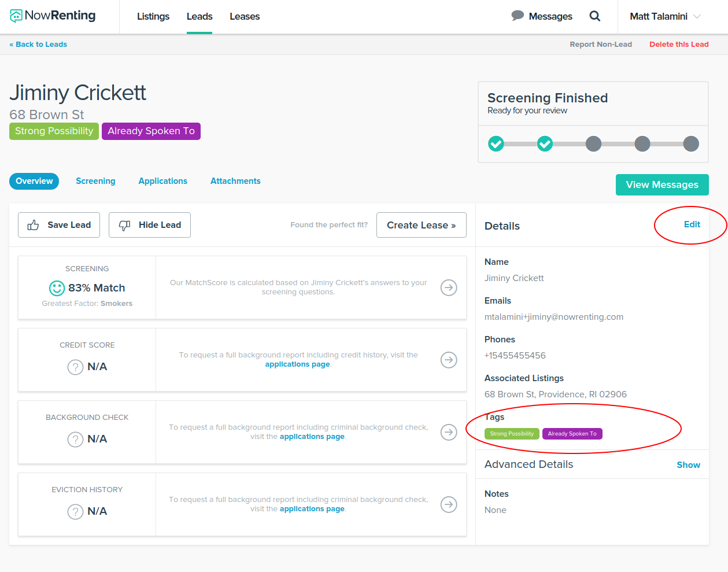The height and width of the screenshot is (572, 728).
Task: Click the phone number +15455455456
Action: click(515, 356)
